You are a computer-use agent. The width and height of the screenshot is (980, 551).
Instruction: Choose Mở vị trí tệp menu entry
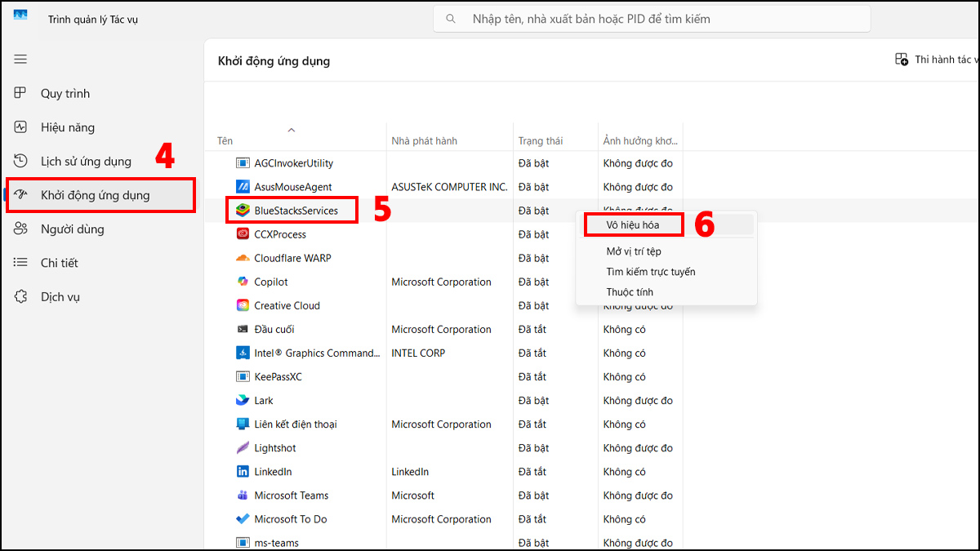click(x=634, y=251)
